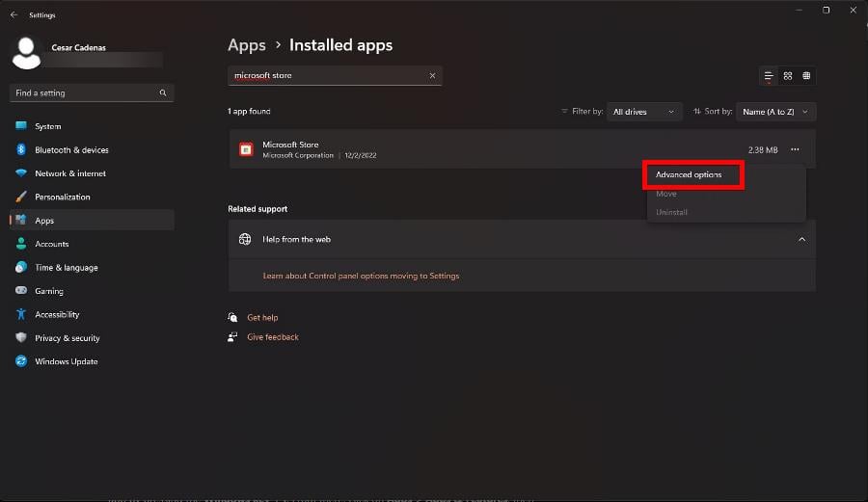Open Gaming settings
This screenshot has height=502, width=868.
92,291
